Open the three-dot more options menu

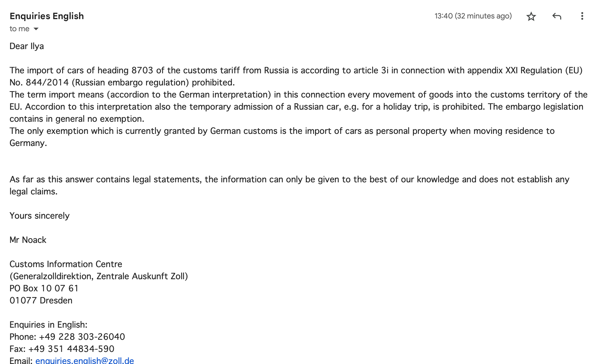[x=582, y=16]
